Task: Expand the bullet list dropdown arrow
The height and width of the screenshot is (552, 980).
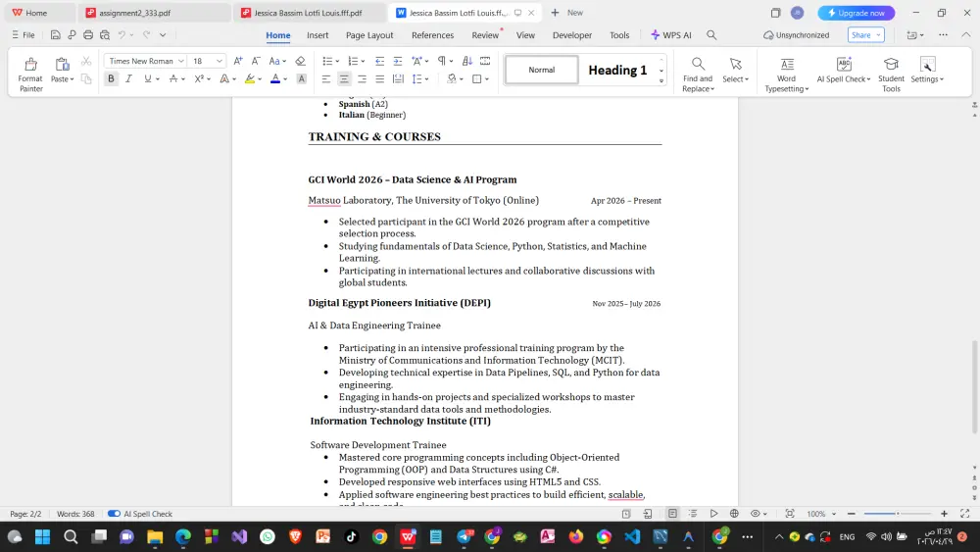Action: 337,61
